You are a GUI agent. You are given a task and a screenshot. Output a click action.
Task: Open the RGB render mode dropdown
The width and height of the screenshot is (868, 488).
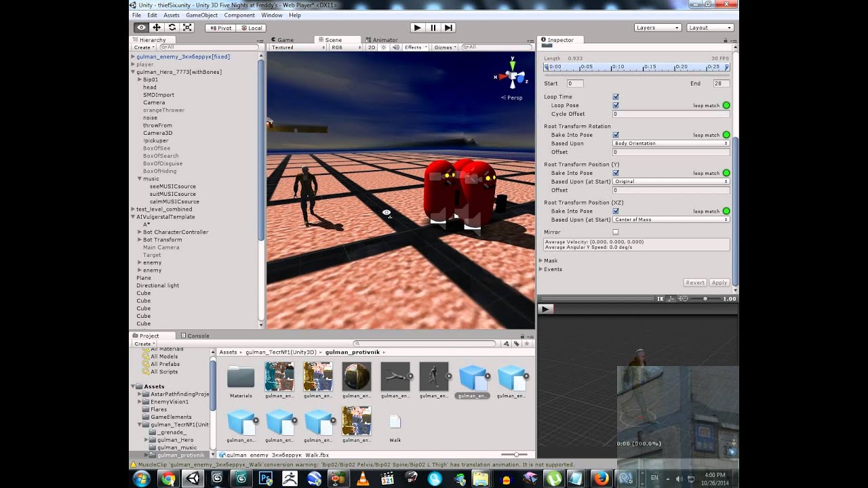point(345,47)
